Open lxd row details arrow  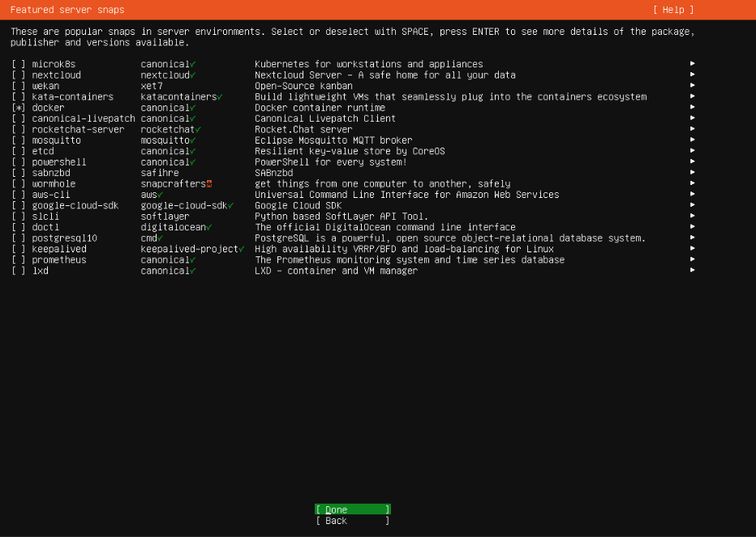click(x=693, y=270)
